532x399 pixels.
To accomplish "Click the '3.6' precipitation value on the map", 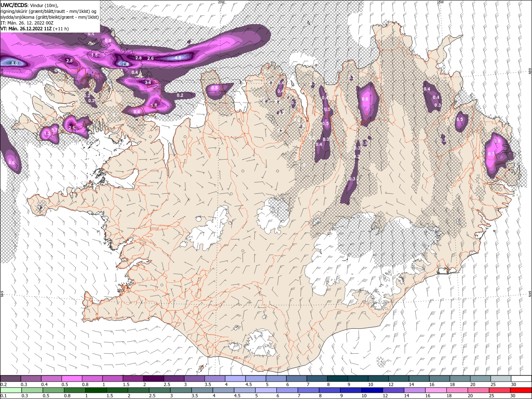I will [x=148, y=82].
